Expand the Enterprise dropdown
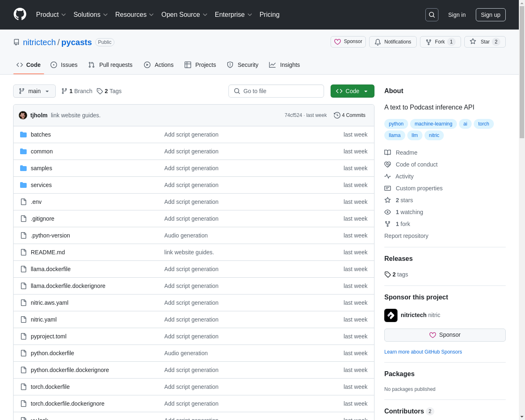 pos(233,15)
